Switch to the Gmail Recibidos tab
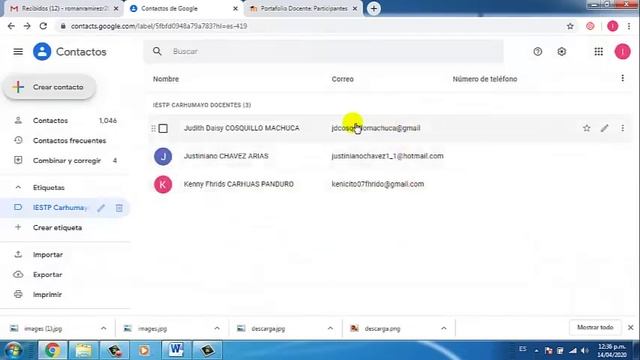The width and height of the screenshot is (640, 360). tap(65, 9)
